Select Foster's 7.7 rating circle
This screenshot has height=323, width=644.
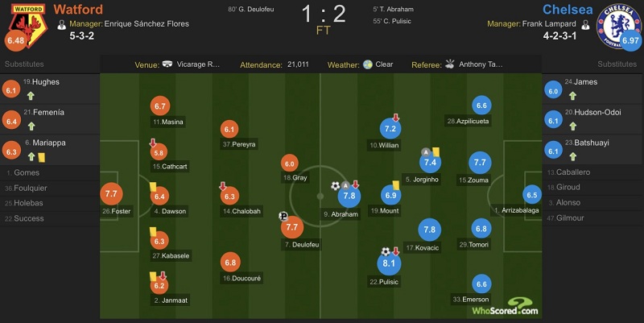111,193
